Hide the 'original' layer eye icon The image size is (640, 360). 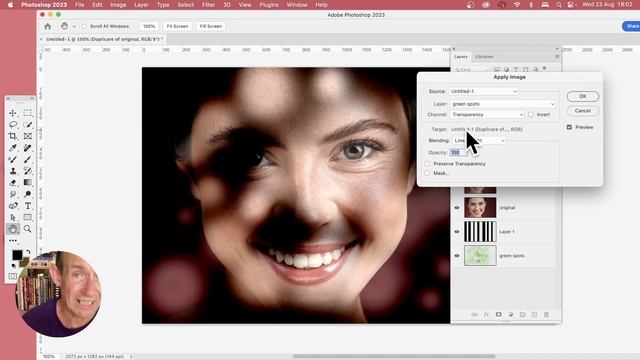pyautogui.click(x=457, y=208)
